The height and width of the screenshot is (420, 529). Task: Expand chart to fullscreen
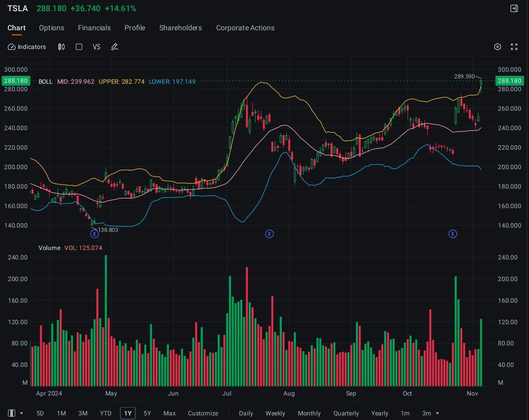514,47
